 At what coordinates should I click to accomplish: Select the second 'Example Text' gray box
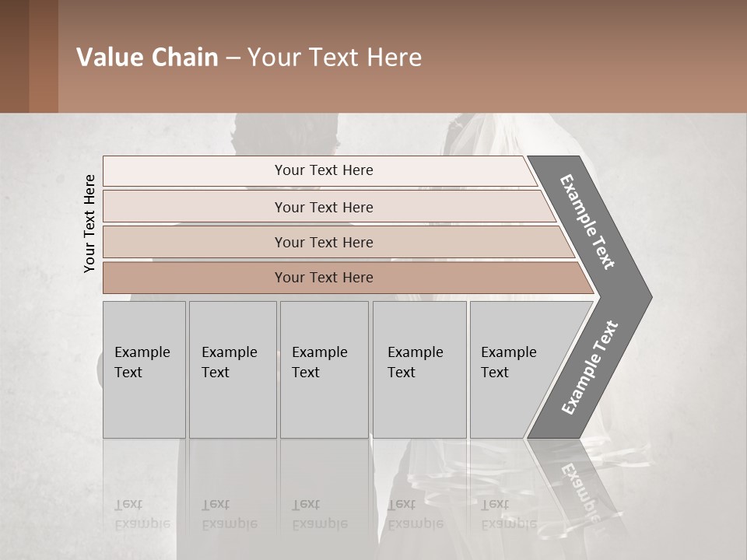[x=232, y=369]
